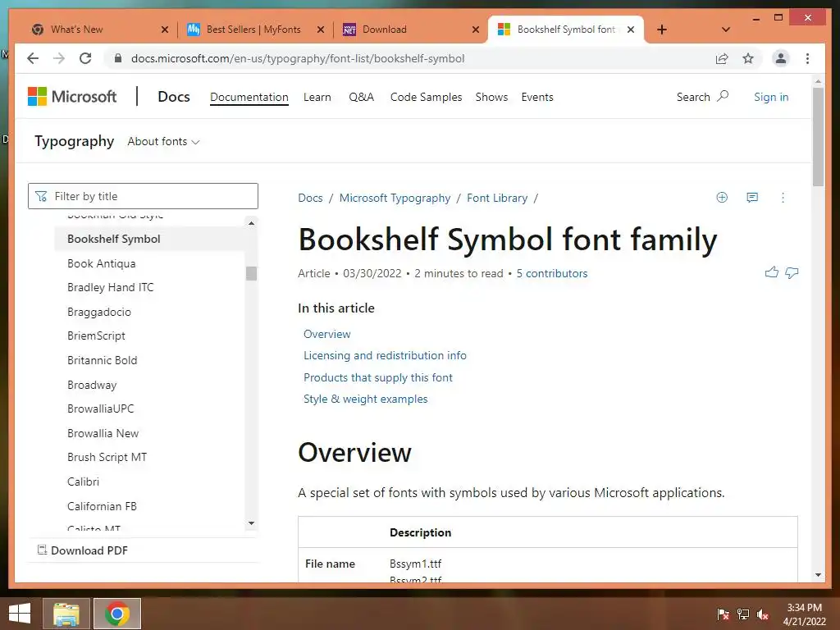Open the Learn menu item
Image resolution: width=840 pixels, height=630 pixels.
317,97
